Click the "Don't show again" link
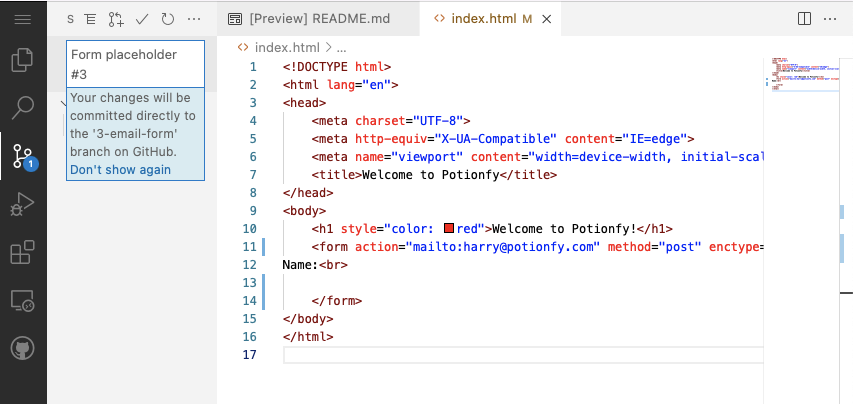This screenshot has width=853, height=404. 120,170
